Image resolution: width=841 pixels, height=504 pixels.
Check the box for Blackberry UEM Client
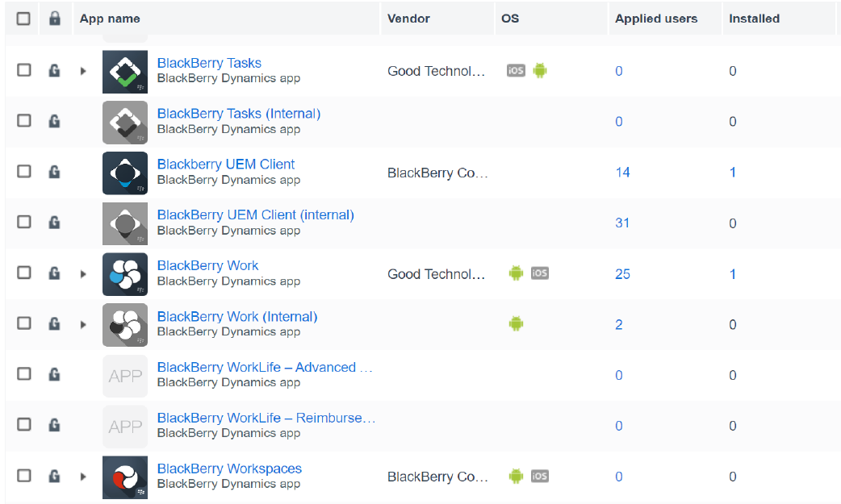coord(24,172)
